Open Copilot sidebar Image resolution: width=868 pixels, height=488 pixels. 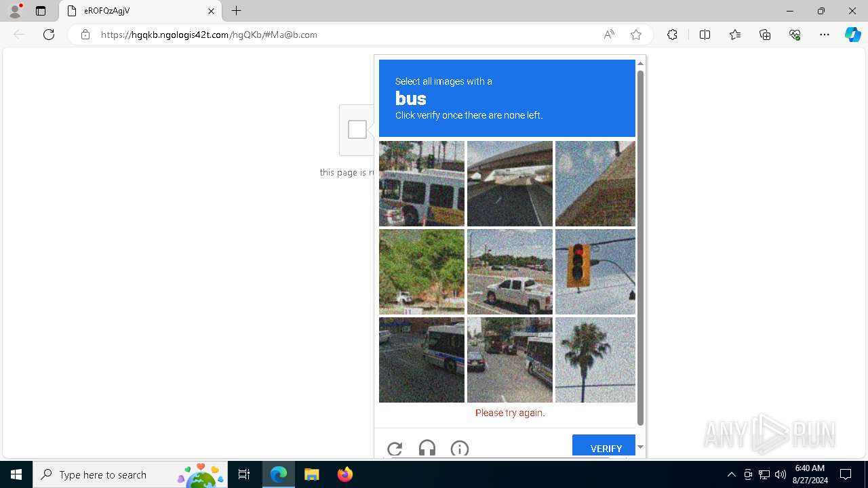tap(852, 35)
